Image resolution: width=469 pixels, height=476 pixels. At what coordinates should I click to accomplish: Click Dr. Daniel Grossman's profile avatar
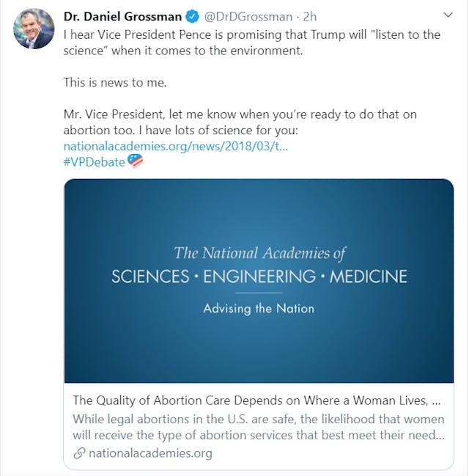tap(34, 29)
